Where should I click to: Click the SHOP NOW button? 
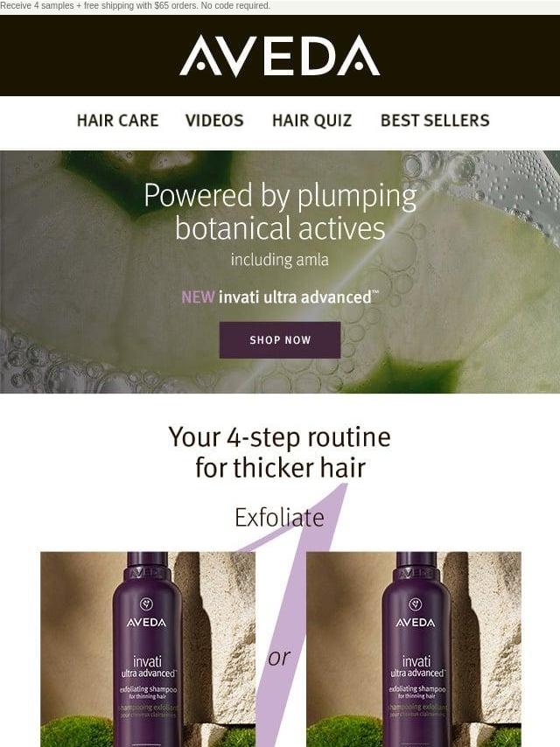[x=280, y=339]
